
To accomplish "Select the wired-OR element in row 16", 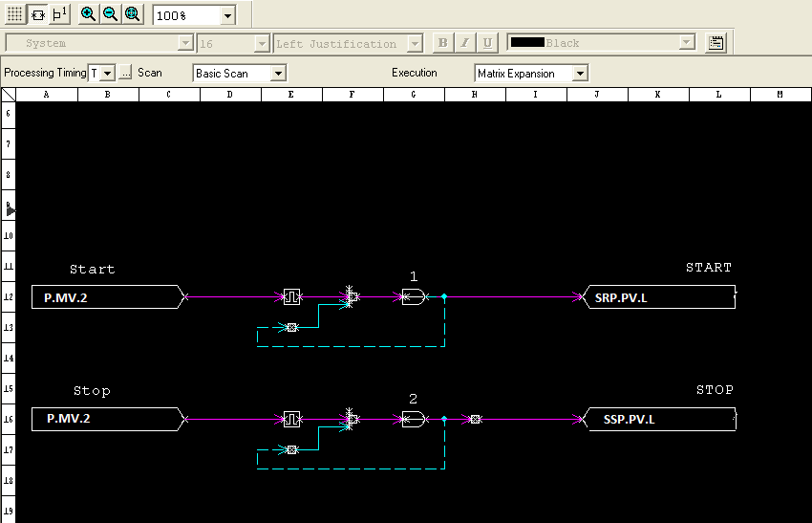I will pyautogui.click(x=352, y=420).
